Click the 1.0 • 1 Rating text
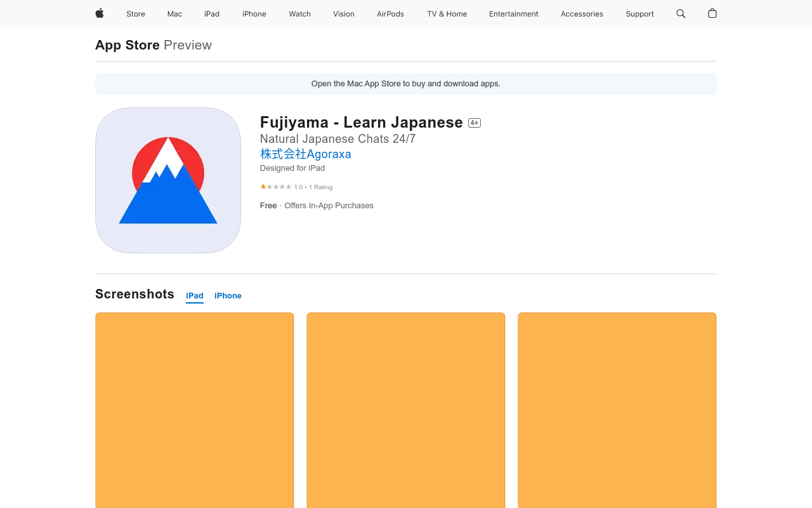812x508 pixels. click(313, 187)
